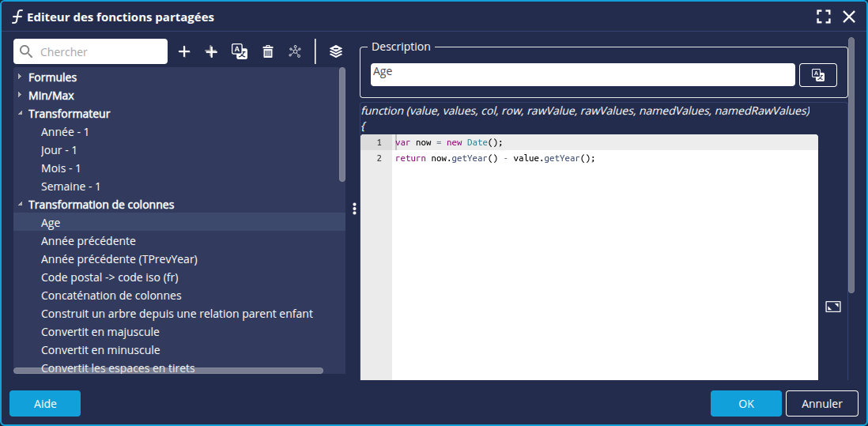Click the first thin plus icon beside search
The width and height of the screenshot is (868, 426).
[x=184, y=51]
